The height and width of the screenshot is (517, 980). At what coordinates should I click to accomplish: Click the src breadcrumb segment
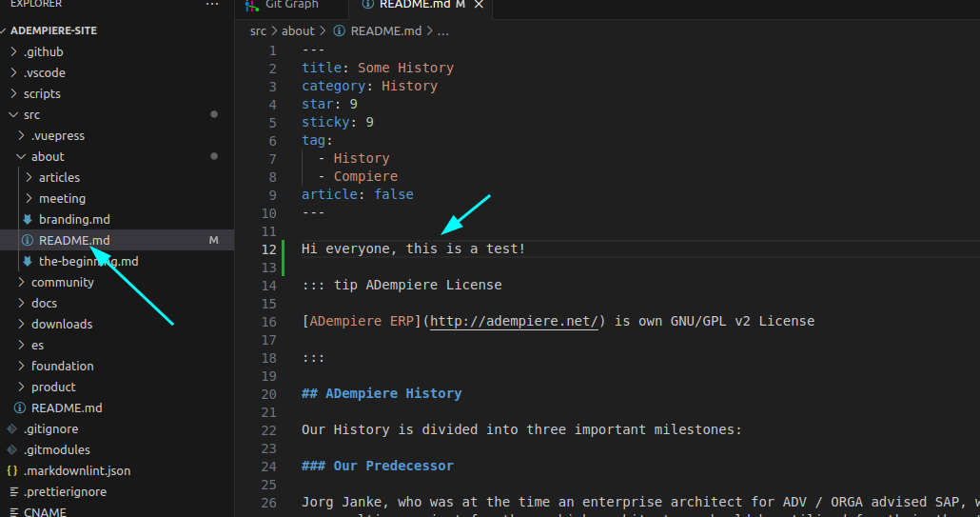click(x=258, y=30)
